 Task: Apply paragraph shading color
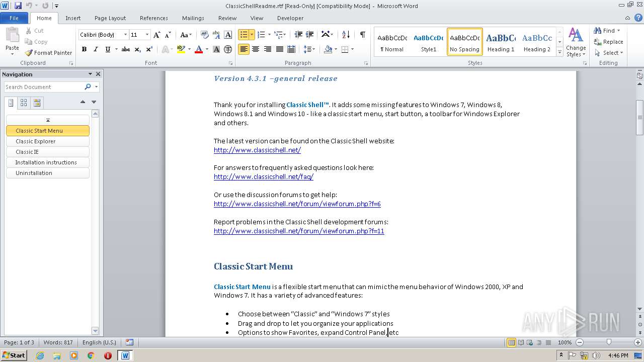[x=328, y=49]
